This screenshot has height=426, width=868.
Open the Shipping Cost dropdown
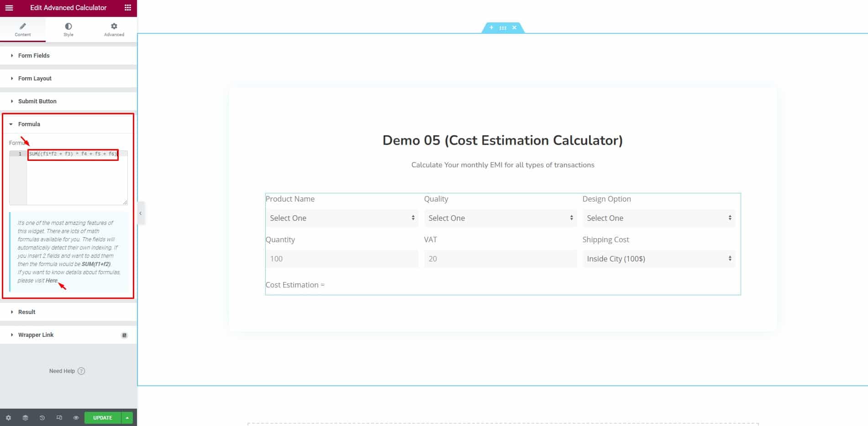coord(658,259)
